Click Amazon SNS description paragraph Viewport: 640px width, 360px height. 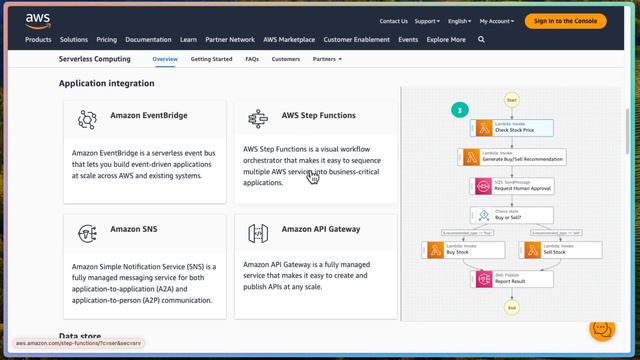[x=144, y=283]
